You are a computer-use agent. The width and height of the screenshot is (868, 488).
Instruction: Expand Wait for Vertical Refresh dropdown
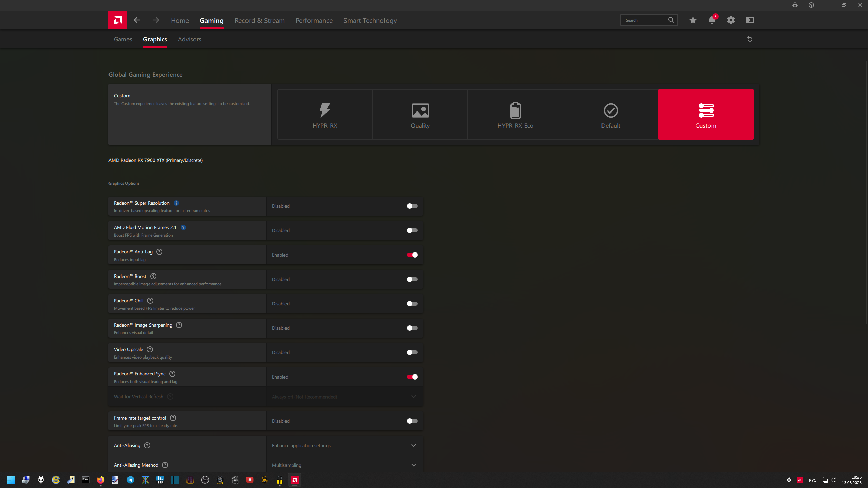pyautogui.click(x=413, y=396)
